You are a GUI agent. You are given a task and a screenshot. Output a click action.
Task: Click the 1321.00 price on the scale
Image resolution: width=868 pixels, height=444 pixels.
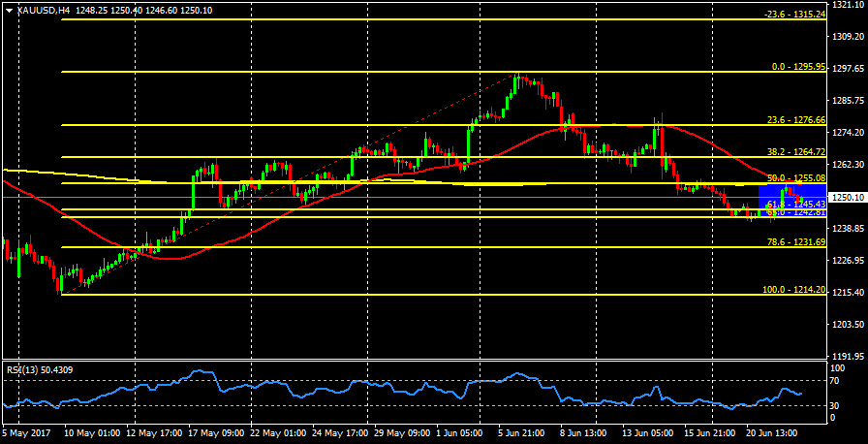click(x=847, y=5)
